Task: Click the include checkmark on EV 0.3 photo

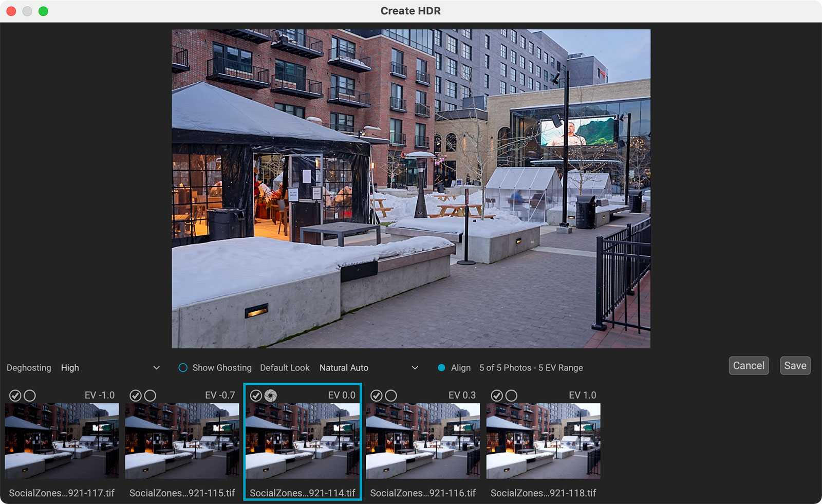Action: click(376, 396)
